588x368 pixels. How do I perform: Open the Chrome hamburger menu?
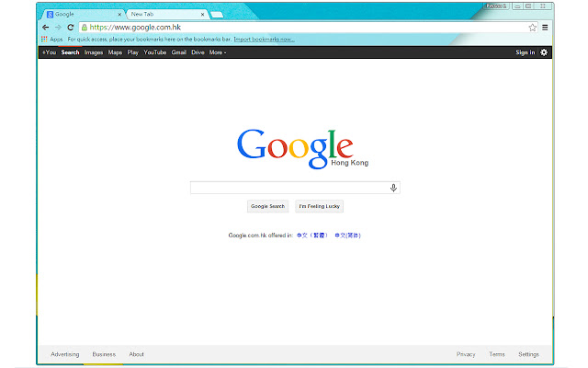click(x=545, y=28)
